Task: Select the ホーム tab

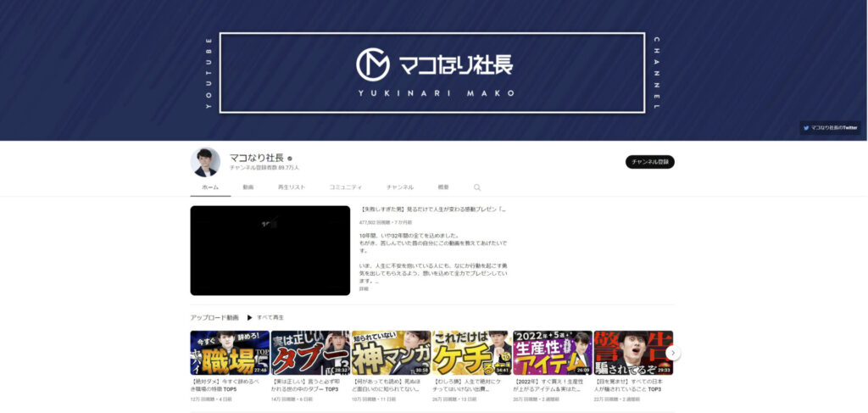Action: coord(210,187)
